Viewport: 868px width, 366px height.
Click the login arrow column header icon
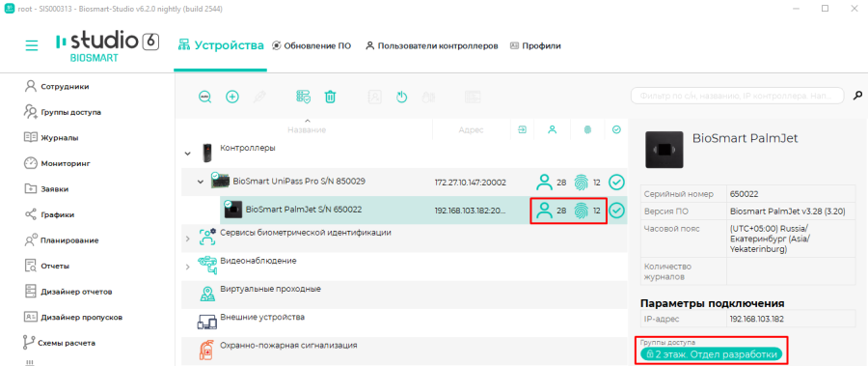pyautogui.click(x=522, y=129)
